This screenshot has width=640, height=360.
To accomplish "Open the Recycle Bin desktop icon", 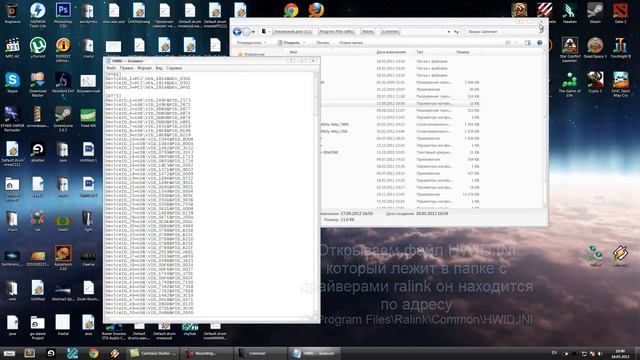I will tap(12, 13).
